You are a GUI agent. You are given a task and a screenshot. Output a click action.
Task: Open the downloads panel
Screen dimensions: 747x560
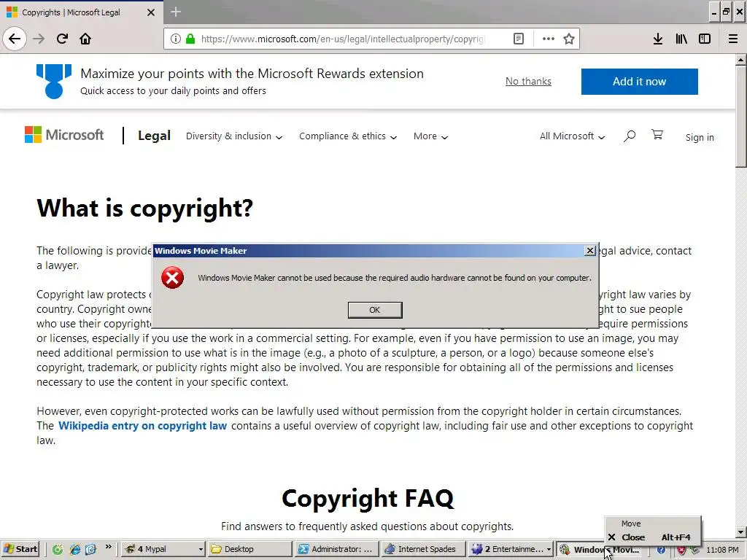pyautogui.click(x=658, y=39)
